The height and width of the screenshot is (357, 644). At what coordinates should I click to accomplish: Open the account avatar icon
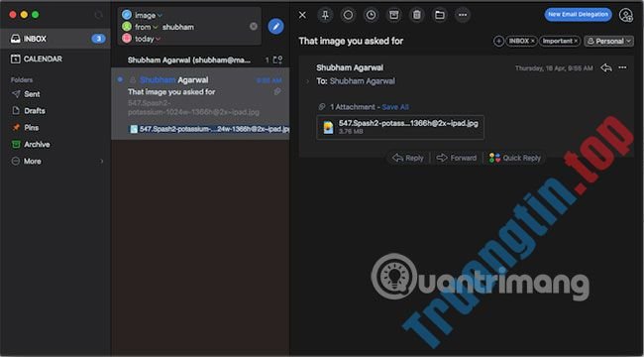tap(625, 15)
